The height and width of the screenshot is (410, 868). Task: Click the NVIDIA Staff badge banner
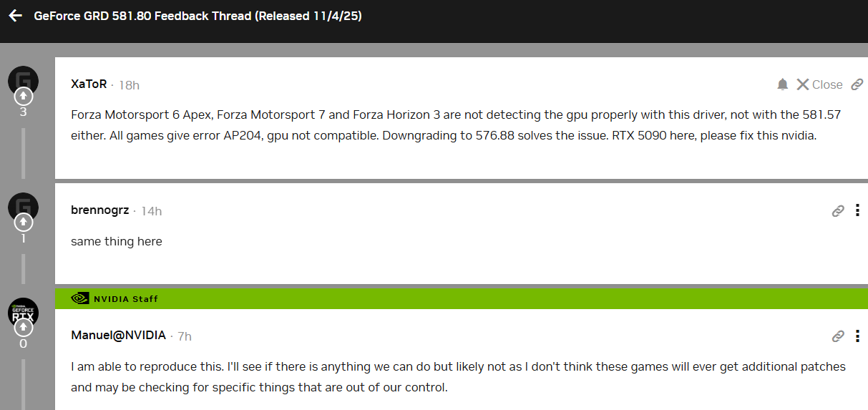tap(115, 298)
